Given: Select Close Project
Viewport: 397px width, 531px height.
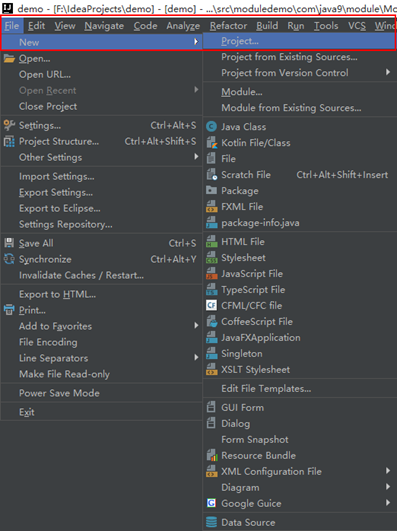Looking at the screenshot, I should [x=48, y=106].
